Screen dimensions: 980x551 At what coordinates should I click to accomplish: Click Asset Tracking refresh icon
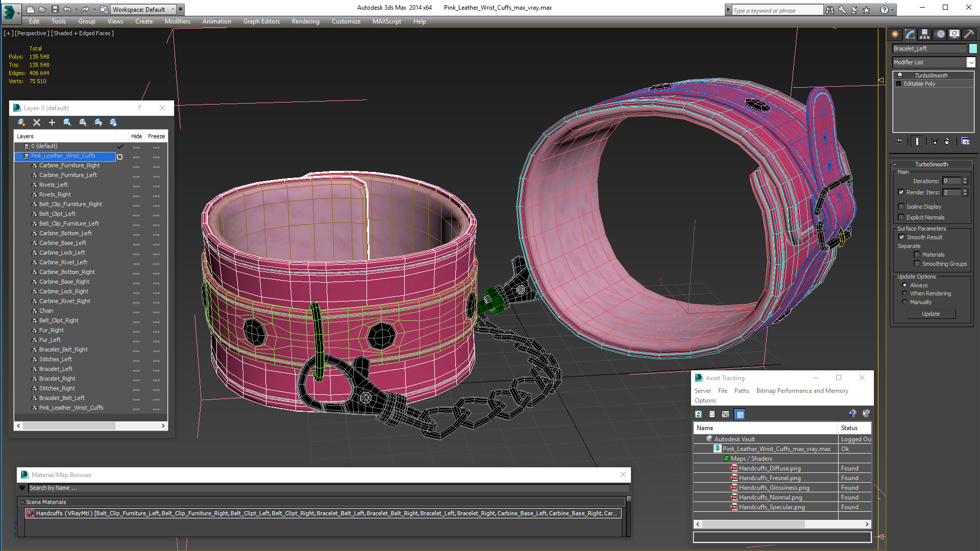698,414
